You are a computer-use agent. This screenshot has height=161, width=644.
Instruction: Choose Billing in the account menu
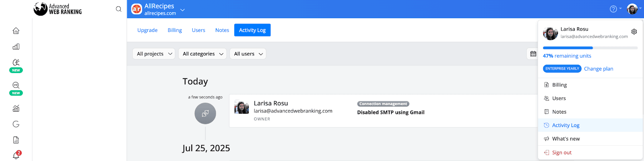pos(590,85)
